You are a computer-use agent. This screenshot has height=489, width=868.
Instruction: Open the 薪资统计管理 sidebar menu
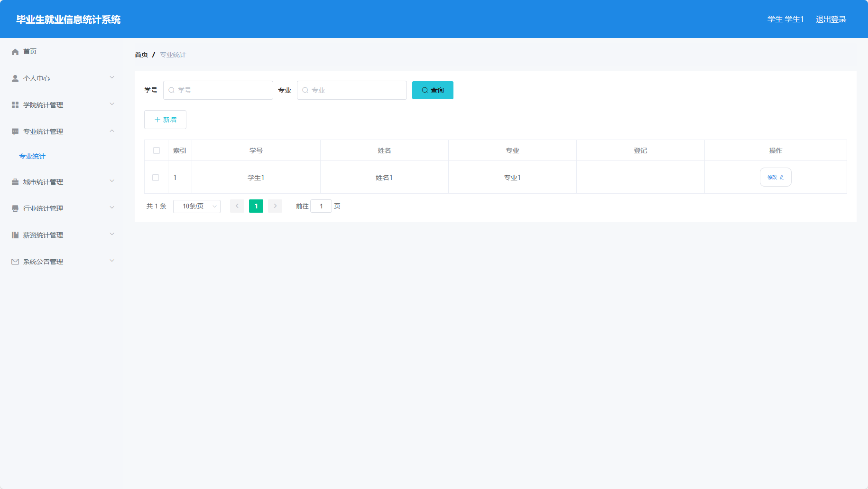click(62, 235)
